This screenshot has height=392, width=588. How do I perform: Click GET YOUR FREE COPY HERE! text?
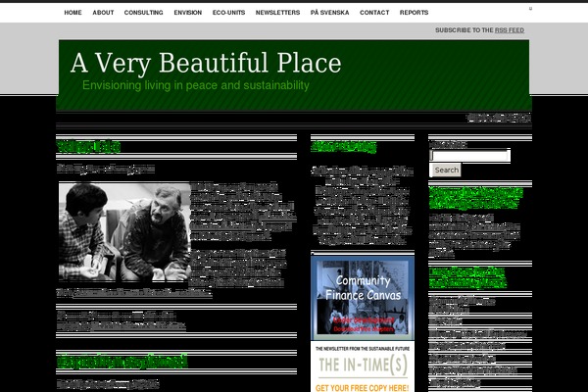tap(363, 388)
